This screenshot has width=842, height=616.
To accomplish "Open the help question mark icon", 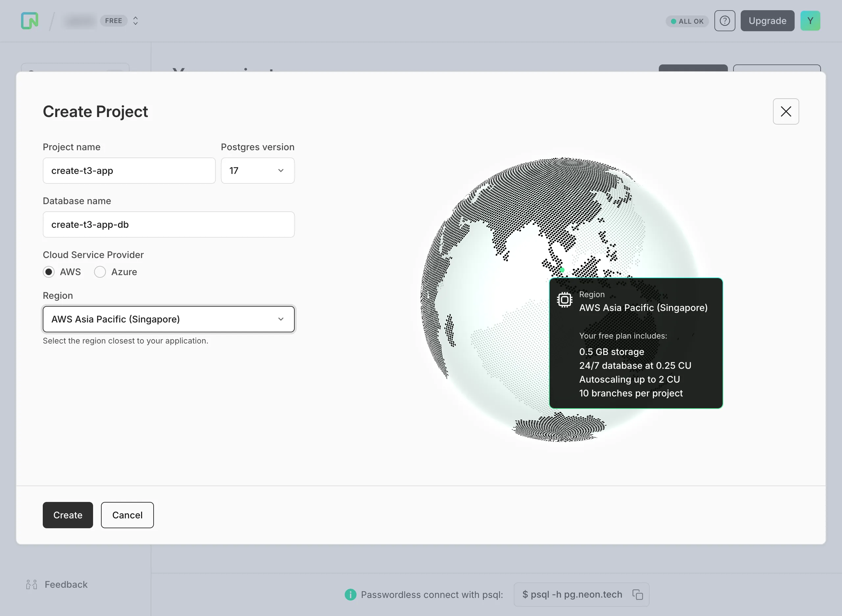I will click(725, 20).
